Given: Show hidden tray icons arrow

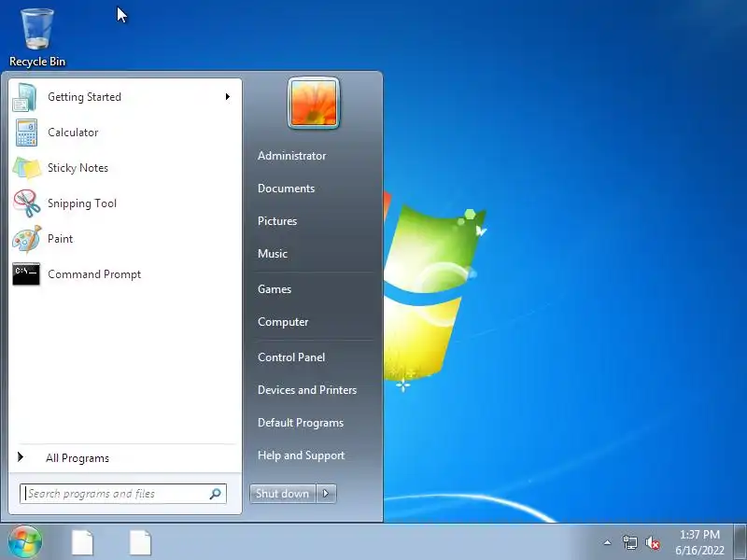Looking at the screenshot, I should 607,542.
